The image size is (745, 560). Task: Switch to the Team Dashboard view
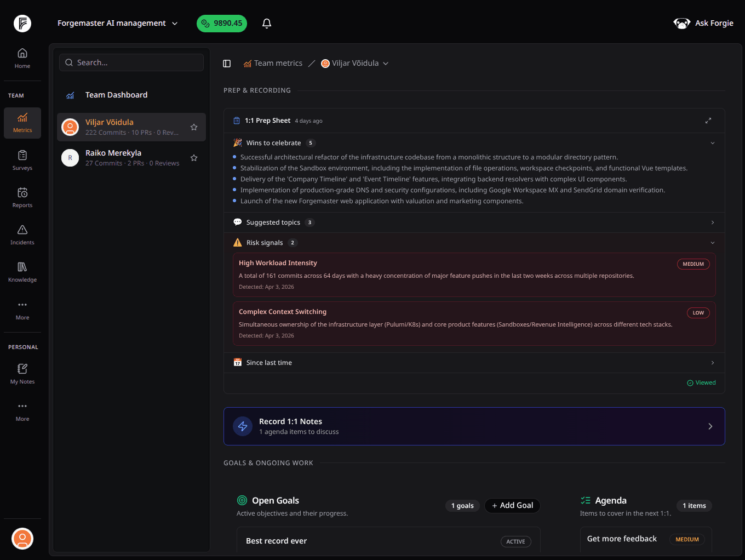coord(116,95)
